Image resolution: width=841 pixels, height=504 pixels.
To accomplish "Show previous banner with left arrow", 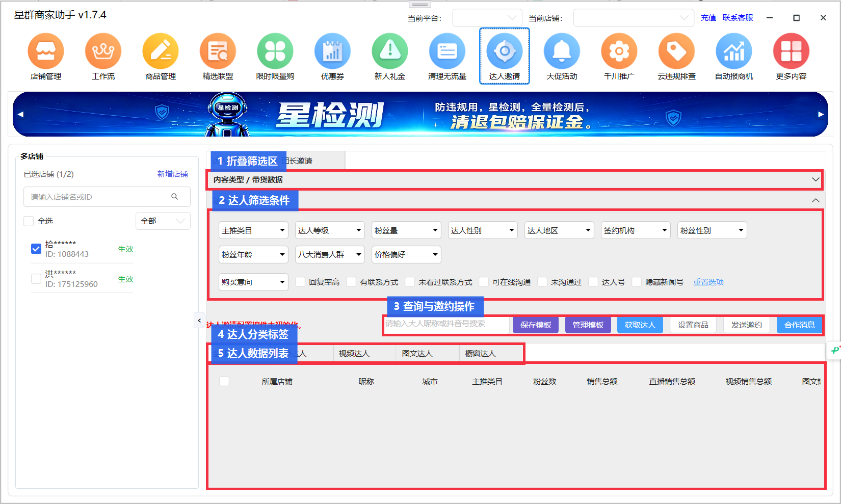I will [20, 114].
